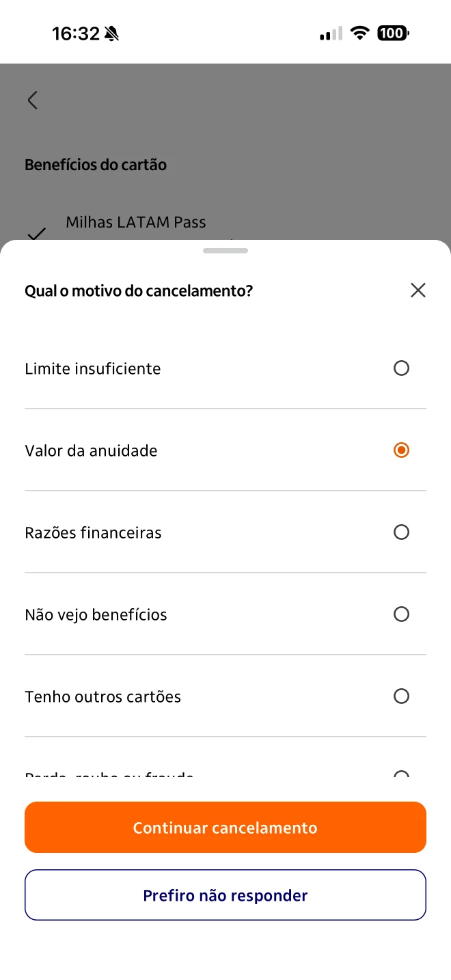This screenshot has width=451, height=980.
Task: Select the Valor da anuidade radio button
Action: tap(402, 450)
